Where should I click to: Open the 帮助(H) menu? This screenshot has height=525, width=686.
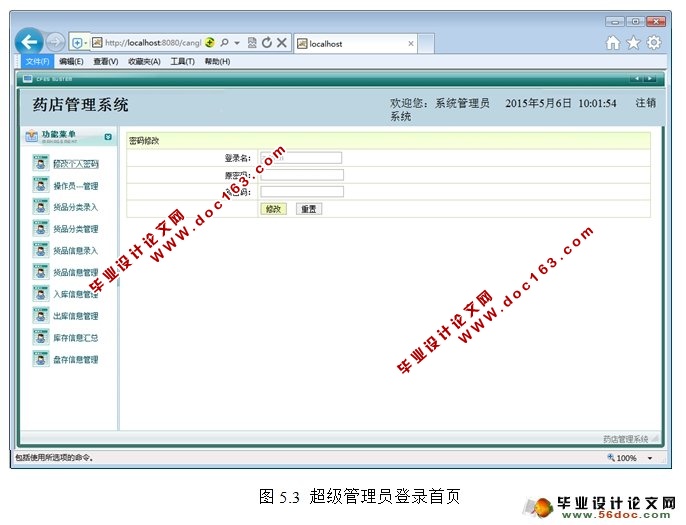(217, 61)
